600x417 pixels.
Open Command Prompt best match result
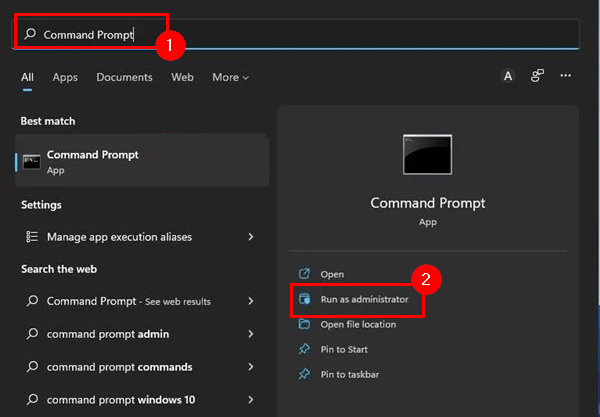[142, 161]
